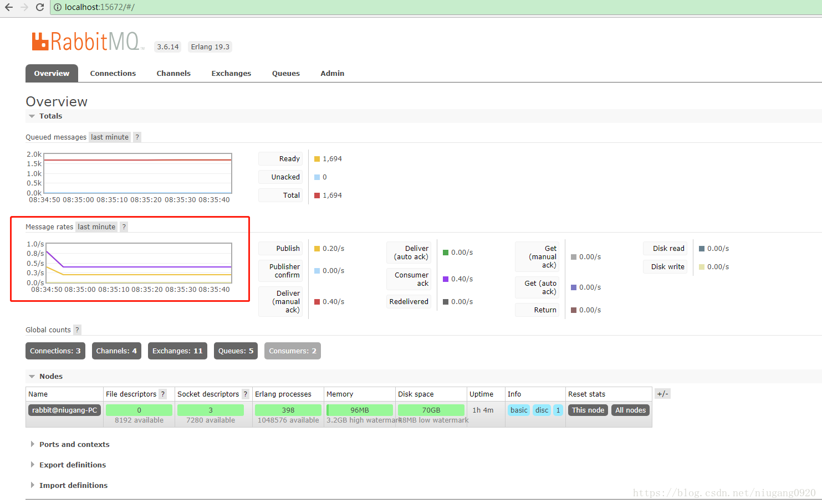Change Message rates last minute range
This screenshot has width=822, height=504.
point(96,227)
